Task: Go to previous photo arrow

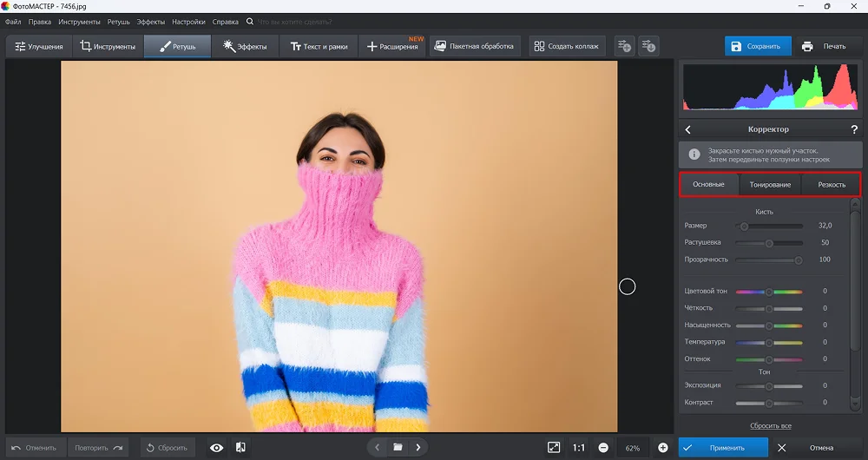Action: [x=377, y=447]
